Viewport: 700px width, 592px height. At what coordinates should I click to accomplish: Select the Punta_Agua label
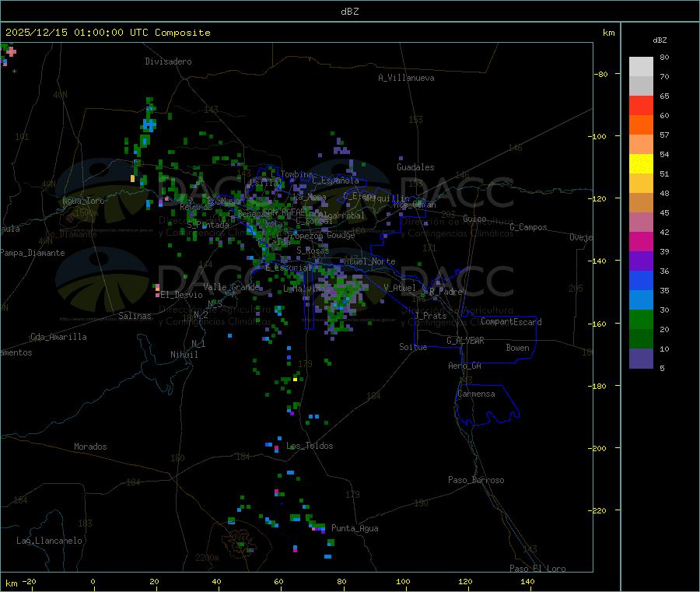pos(355,528)
